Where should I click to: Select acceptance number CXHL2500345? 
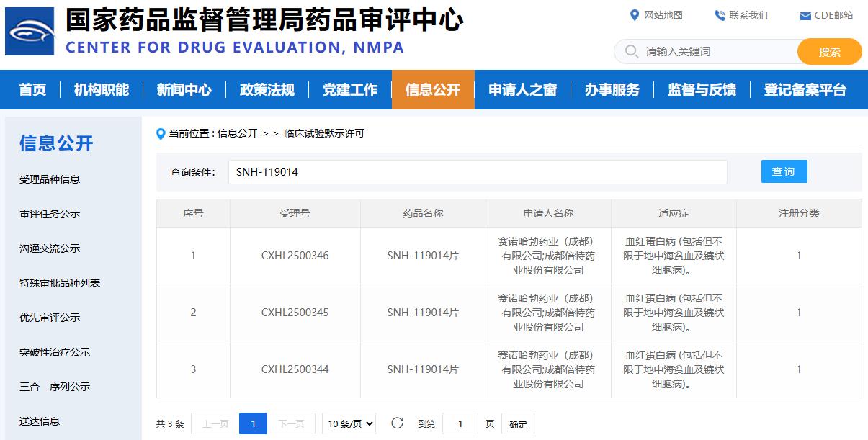[295, 313]
